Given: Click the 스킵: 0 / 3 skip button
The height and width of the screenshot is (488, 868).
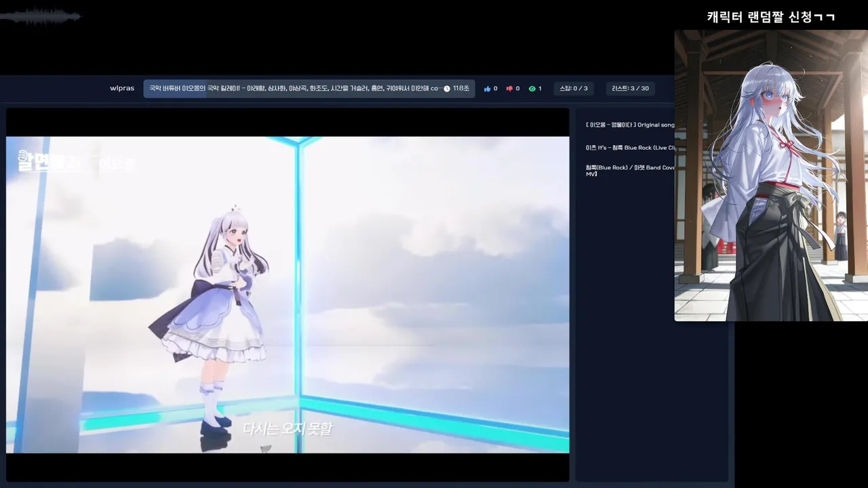Looking at the screenshot, I should click(574, 89).
